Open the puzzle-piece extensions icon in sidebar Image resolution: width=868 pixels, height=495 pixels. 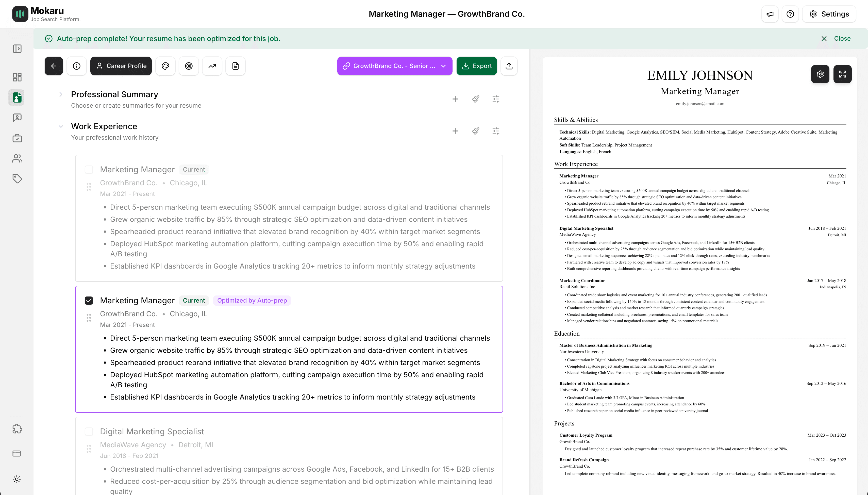coord(17,429)
